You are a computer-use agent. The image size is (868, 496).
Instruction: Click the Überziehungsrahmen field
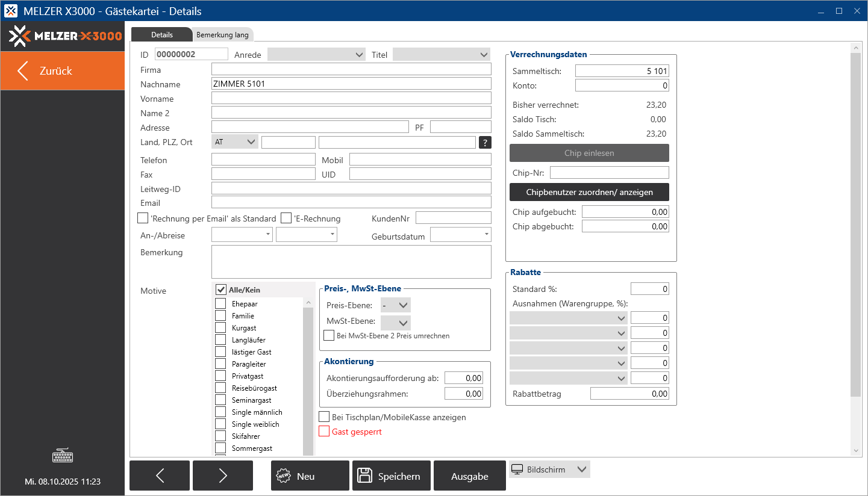(464, 393)
